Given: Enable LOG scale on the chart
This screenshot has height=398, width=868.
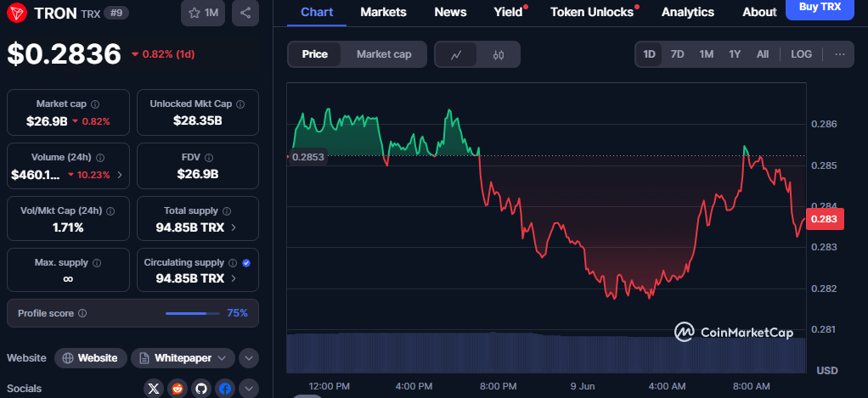Looking at the screenshot, I should point(801,54).
